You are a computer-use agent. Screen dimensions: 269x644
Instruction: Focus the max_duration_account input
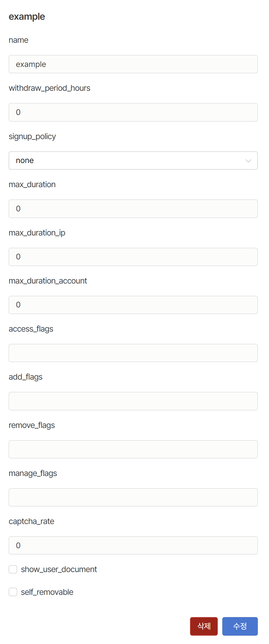[133, 305]
